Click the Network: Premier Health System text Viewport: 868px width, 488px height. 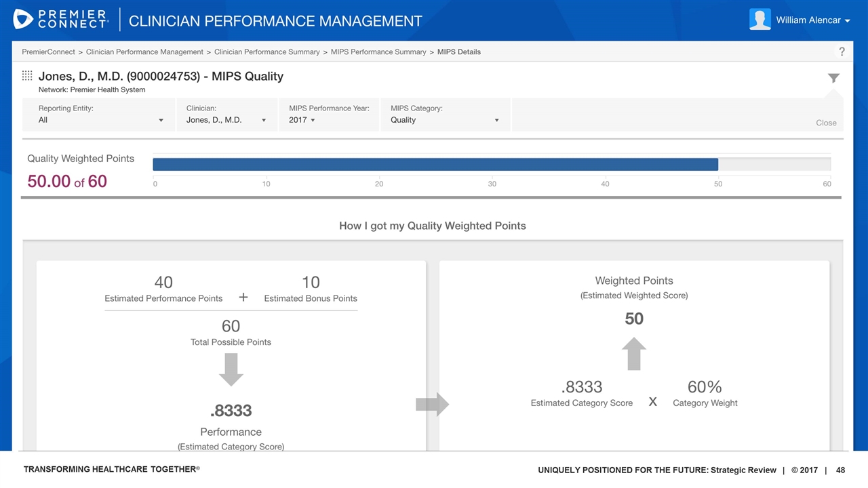92,89
